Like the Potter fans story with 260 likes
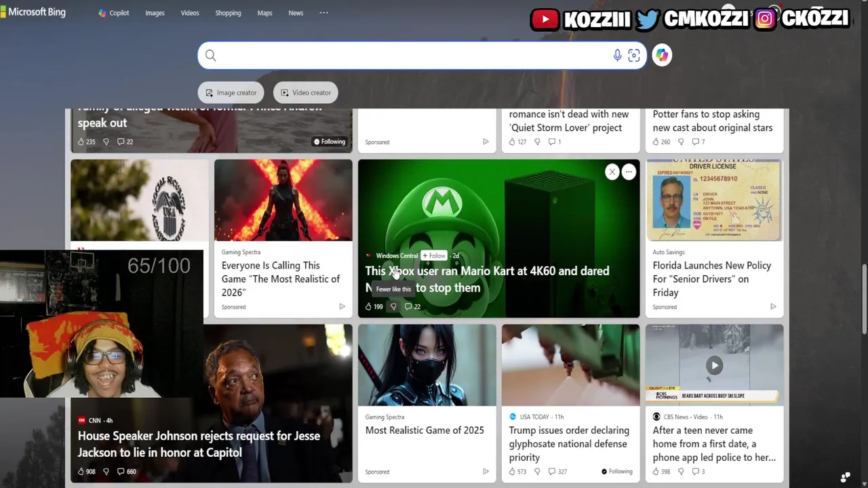The image size is (868, 488). 661,142
